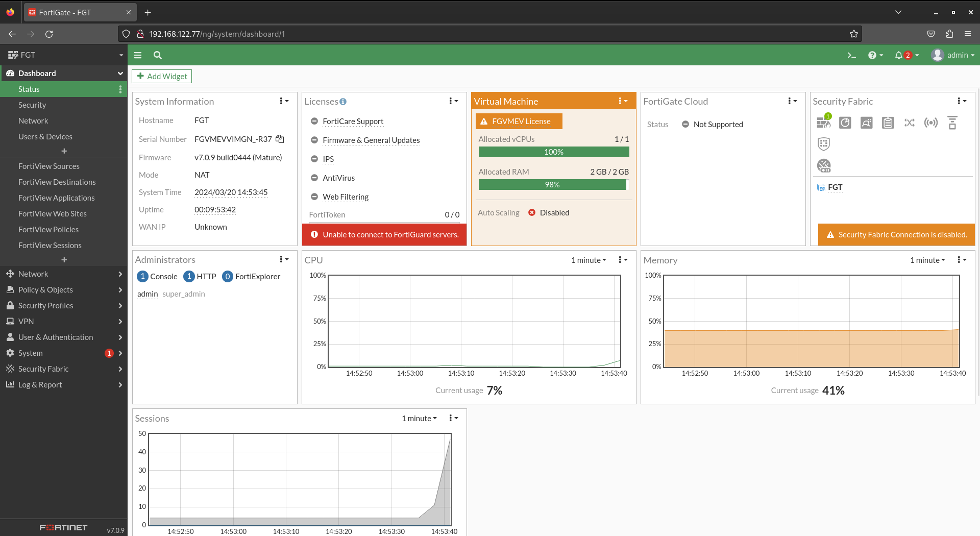Viewport: 980px width, 536px height.
Task: Collapse the Dashboard menu section
Action: (x=64, y=74)
